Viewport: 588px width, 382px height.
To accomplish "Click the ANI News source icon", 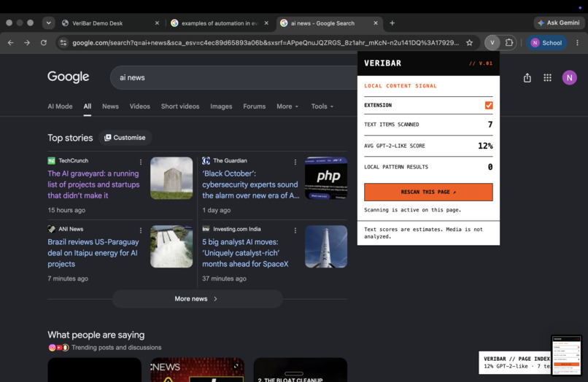I will [x=51, y=229].
